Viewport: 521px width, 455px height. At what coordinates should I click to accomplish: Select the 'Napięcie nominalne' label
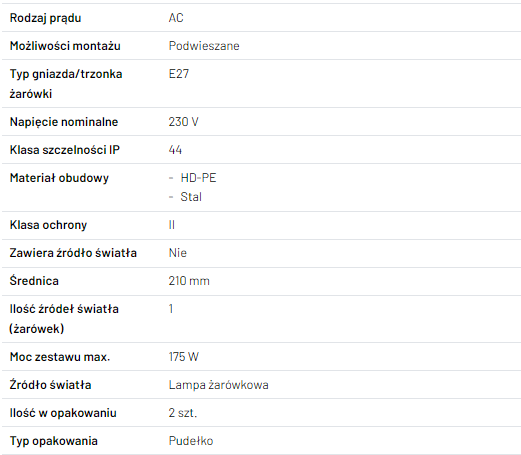(64, 122)
